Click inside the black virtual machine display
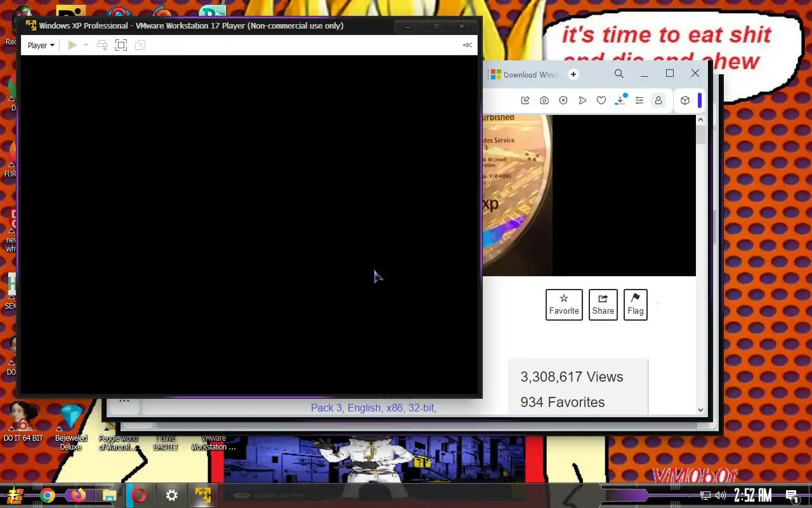This screenshot has width=812, height=508. pos(249,225)
